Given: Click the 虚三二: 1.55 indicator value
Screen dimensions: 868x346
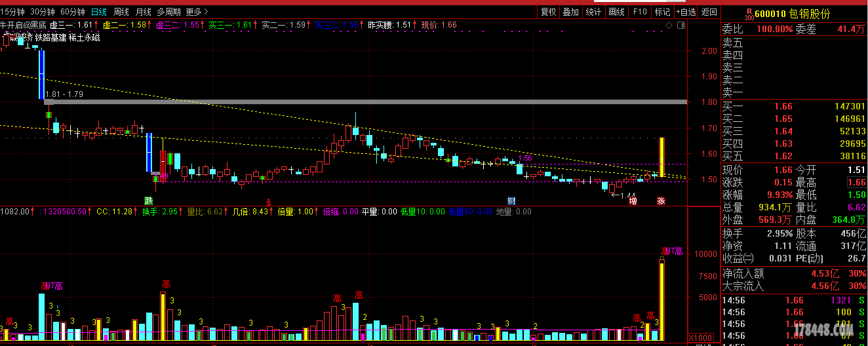Looking at the screenshot, I should (x=178, y=25).
